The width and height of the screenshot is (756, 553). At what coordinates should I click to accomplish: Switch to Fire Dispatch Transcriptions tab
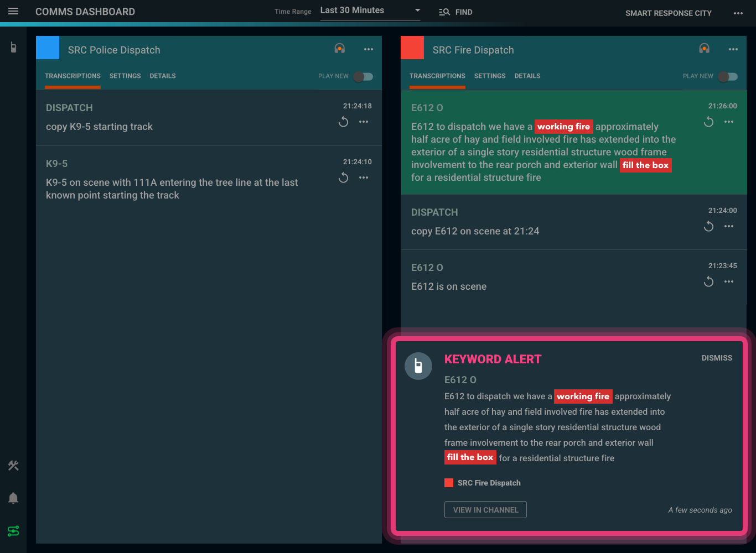437,76
